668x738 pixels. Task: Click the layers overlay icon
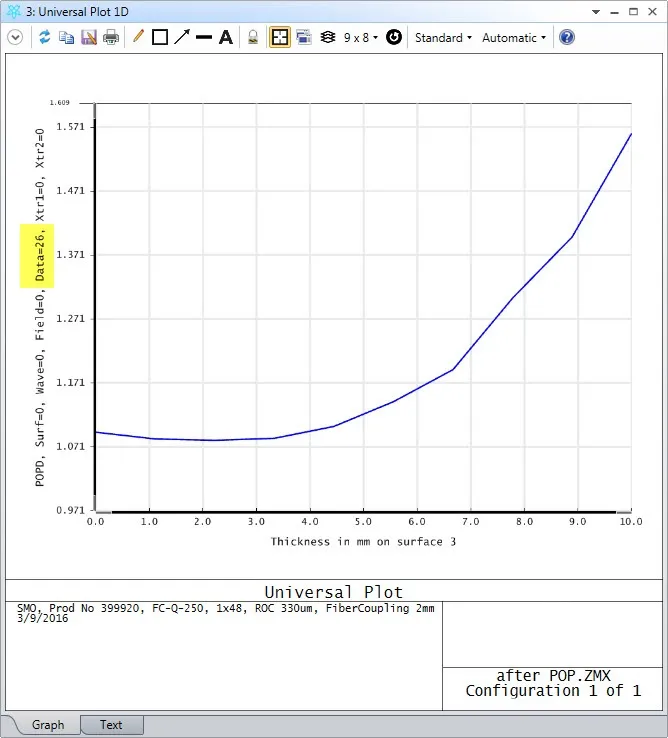(x=327, y=37)
